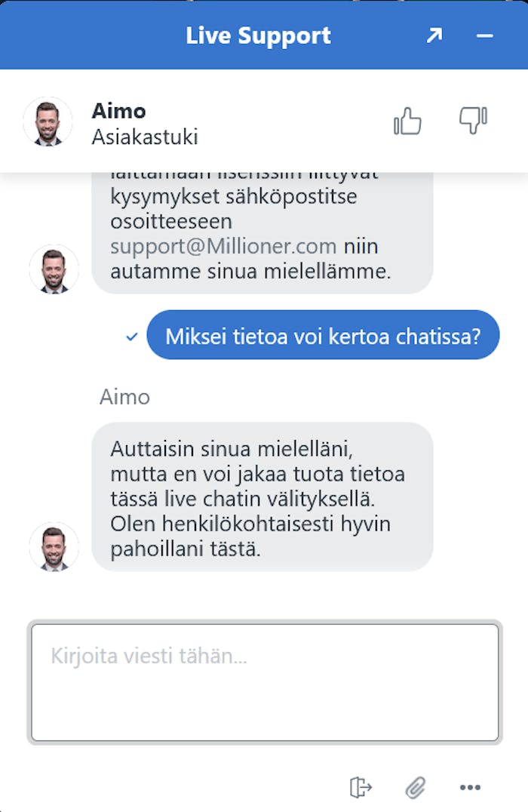Click the agent avatar beside the latest reply

point(54,546)
